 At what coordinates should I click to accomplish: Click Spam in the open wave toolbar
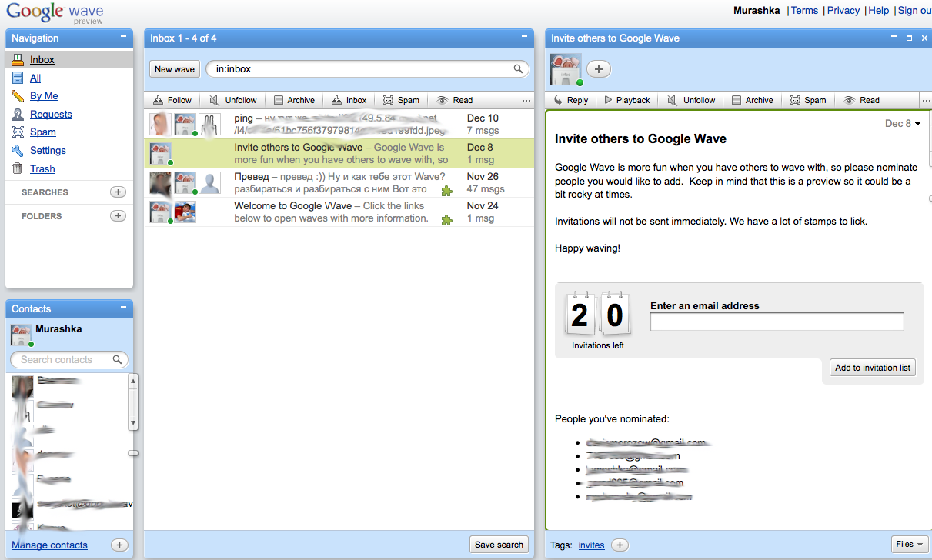(807, 100)
